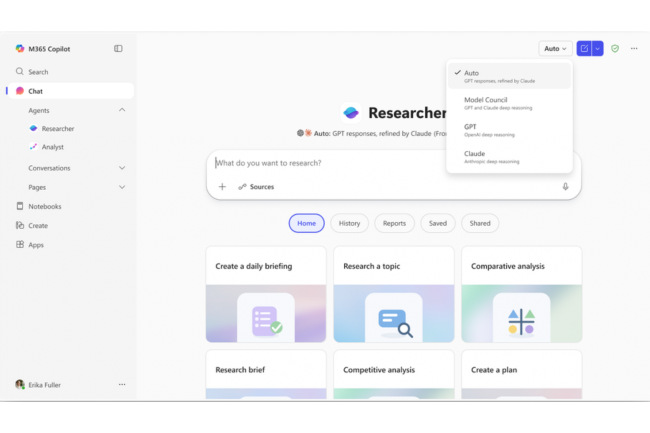This screenshot has height=433, width=650.
Task: Start a new chat with compose icon
Action: coord(584,48)
